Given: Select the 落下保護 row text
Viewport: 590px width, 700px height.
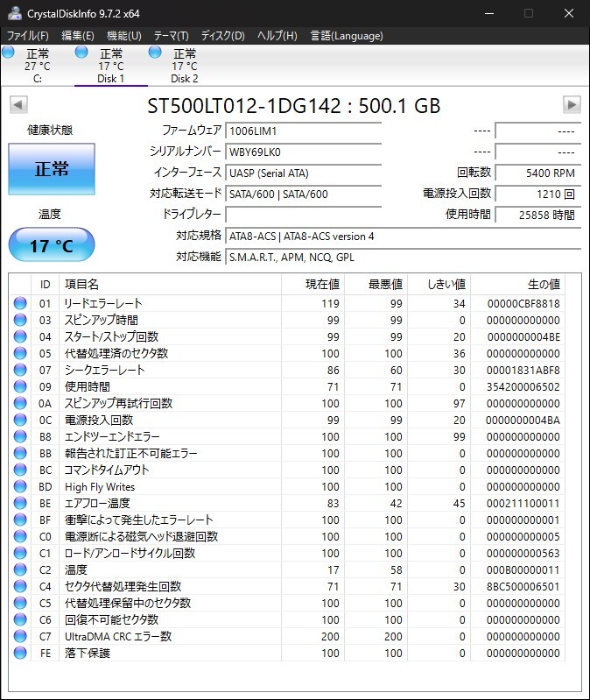Looking at the screenshot, I should [88, 653].
